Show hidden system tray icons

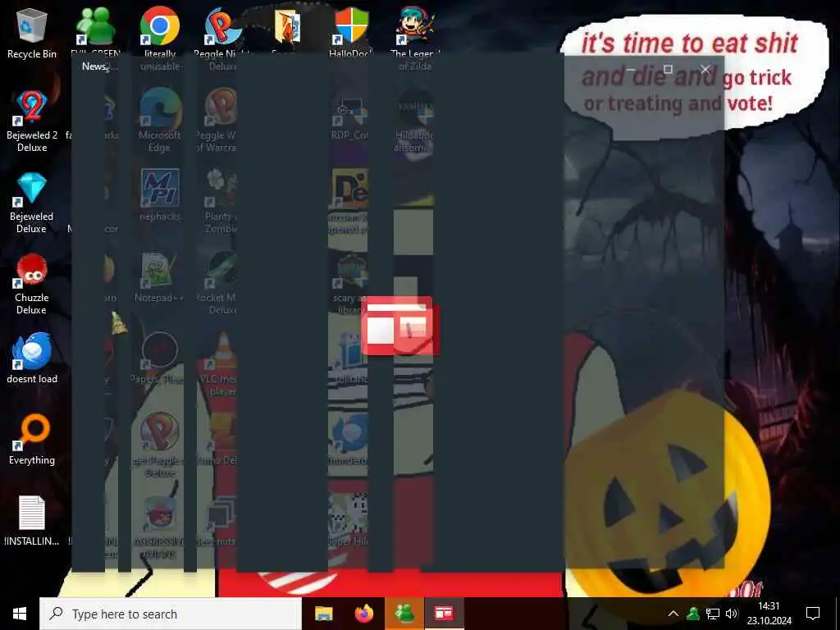pyautogui.click(x=673, y=614)
